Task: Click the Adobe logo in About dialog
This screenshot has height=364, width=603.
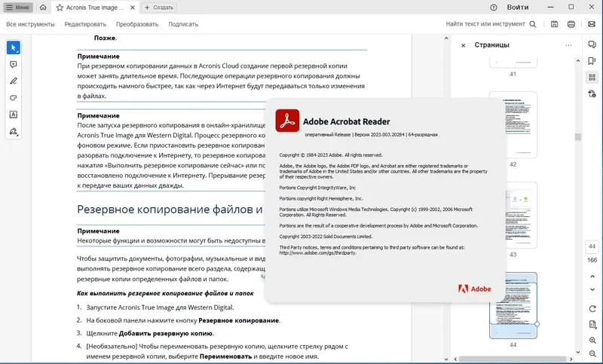Action: click(x=475, y=289)
